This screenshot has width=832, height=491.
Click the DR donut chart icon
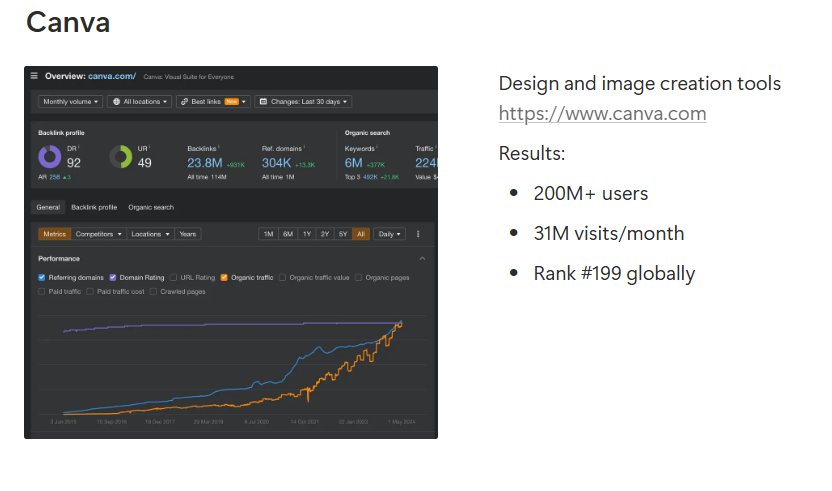coord(50,157)
